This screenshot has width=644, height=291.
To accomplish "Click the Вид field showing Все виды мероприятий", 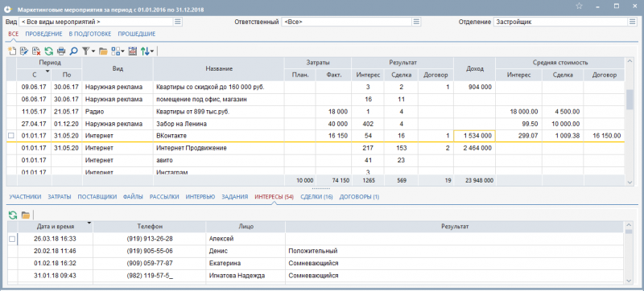I will (96, 23).
